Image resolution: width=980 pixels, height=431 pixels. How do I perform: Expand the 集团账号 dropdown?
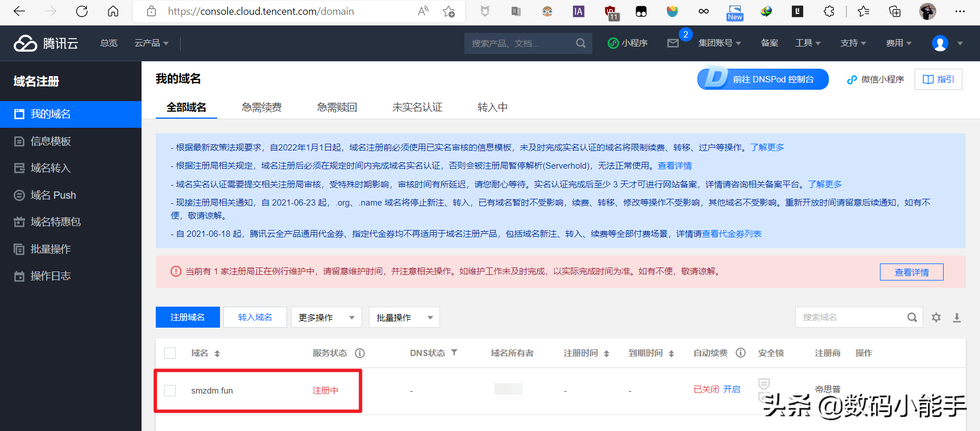pos(720,43)
